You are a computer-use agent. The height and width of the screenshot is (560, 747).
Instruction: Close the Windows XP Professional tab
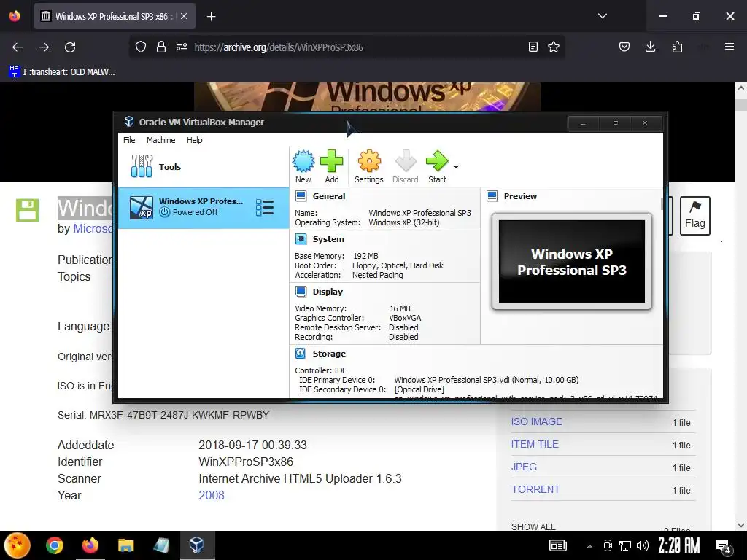184,16
